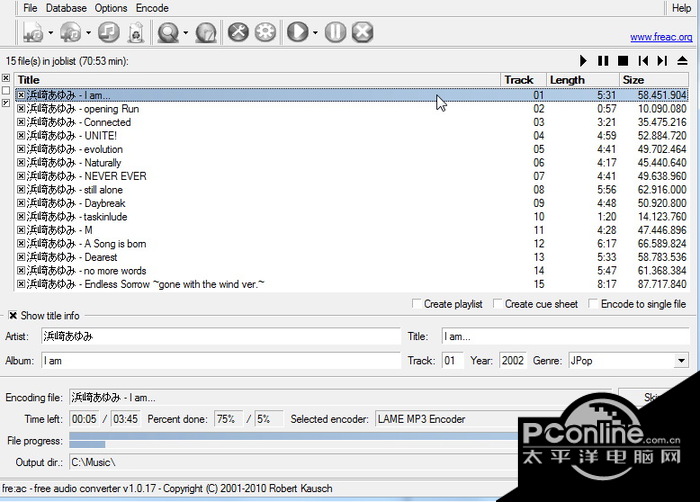
Task: Select the 'Dearest' track row
Action: click(x=352, y=257)
